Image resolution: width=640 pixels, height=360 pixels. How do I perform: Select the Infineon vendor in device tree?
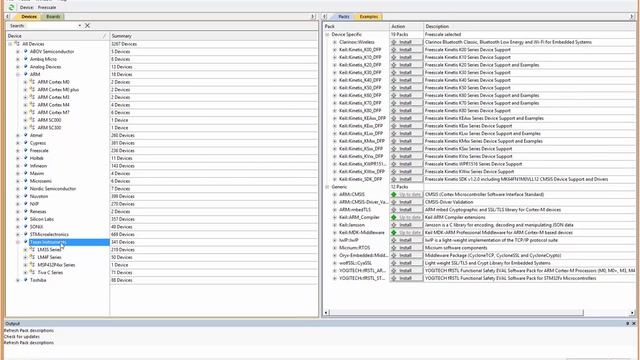38,166
